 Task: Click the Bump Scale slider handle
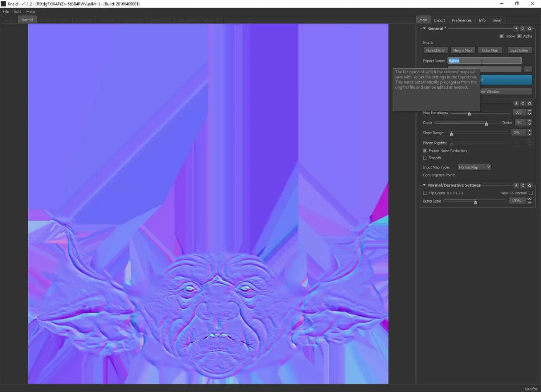click(476, 202)
